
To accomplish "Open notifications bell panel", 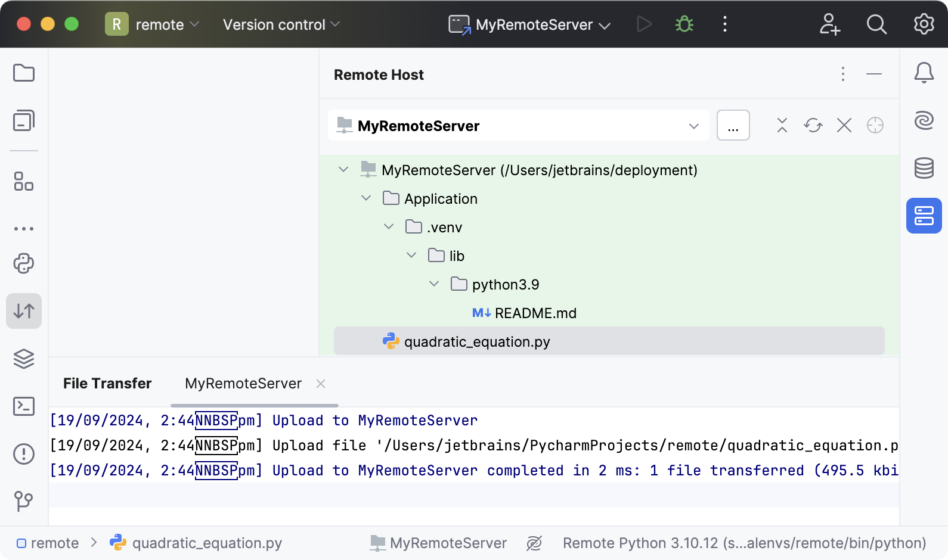I will tap(924, 73).
